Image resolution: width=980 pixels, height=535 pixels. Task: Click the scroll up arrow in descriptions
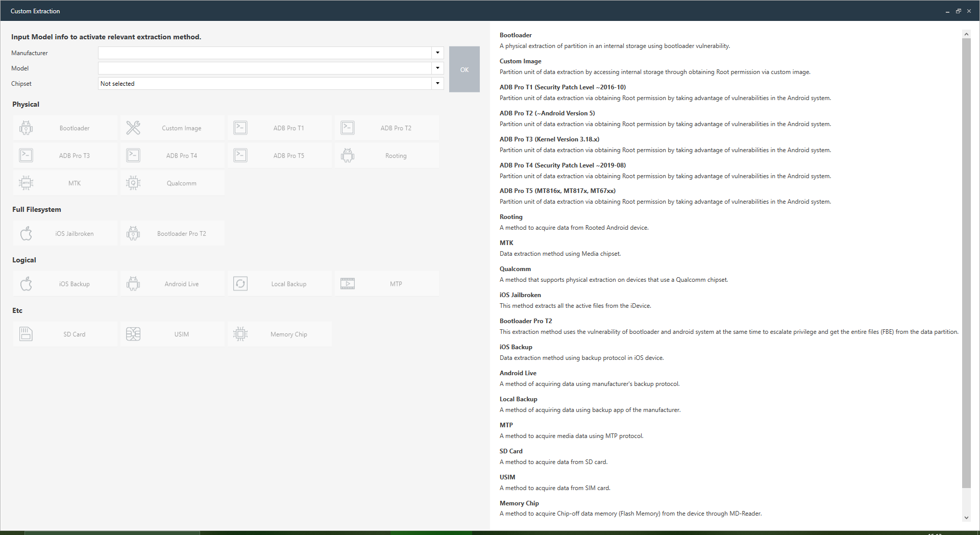(966, 34)
